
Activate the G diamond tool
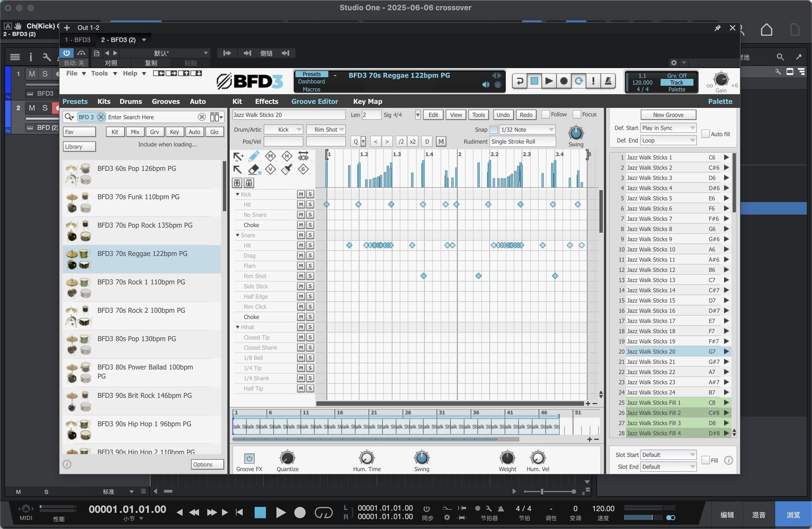point(303,170)
